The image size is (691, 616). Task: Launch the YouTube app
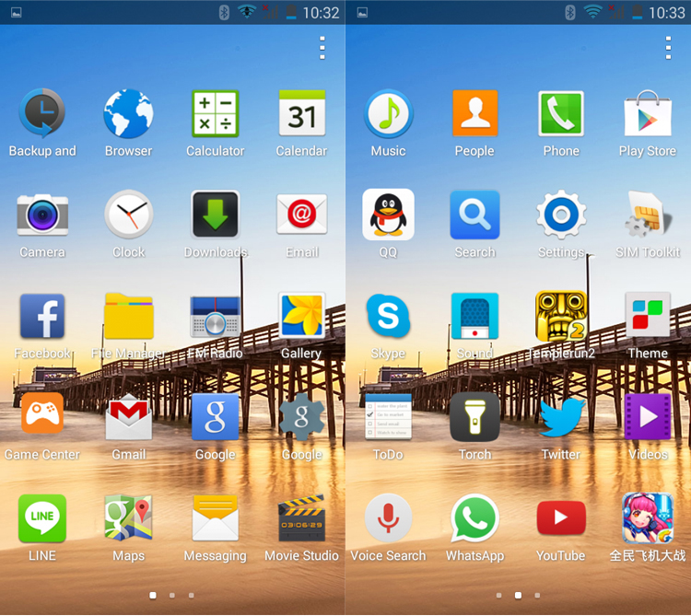[x=561, y=519]
